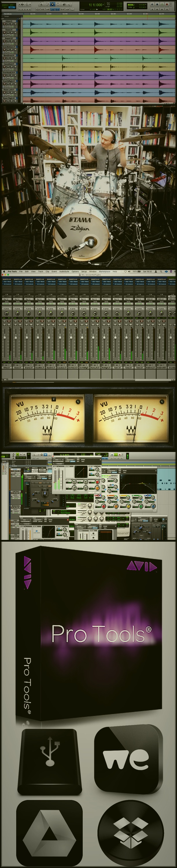Adjust the HiHat.01 volume fader in mixer
The height and width of the screenshot is (868, 177).
click(5, 336)
